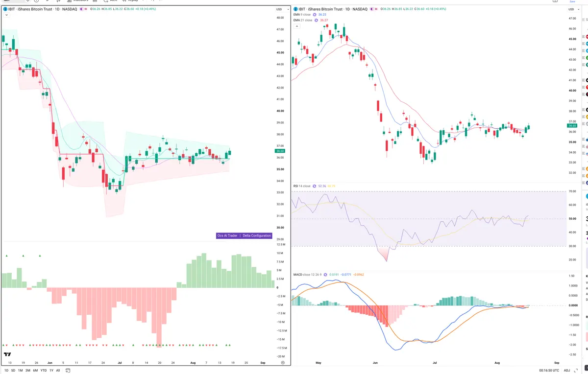Screen dimensions: 588x374
Task: Select the 1M time range
Action: click(x=21, y=371)
